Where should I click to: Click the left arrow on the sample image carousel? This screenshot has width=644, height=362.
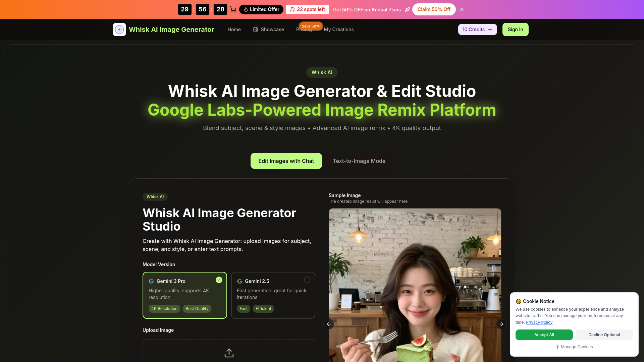coord(329,324)
